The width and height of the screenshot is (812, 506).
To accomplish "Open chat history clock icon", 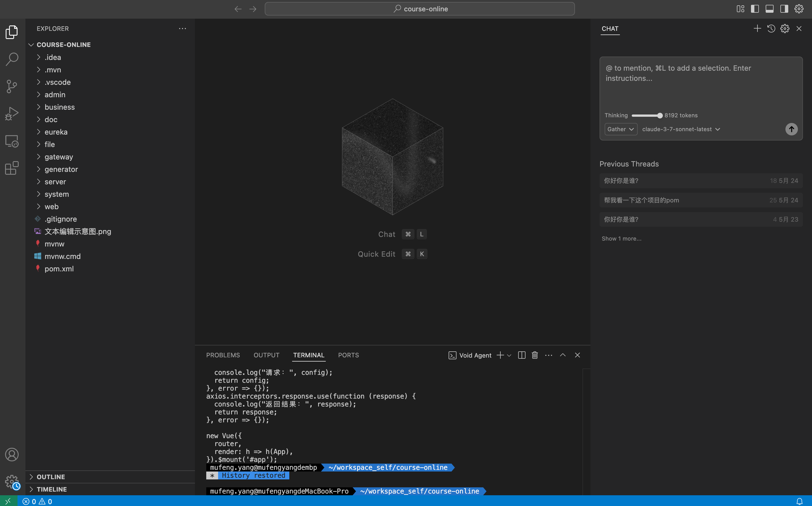I will [x=771, y=29].
